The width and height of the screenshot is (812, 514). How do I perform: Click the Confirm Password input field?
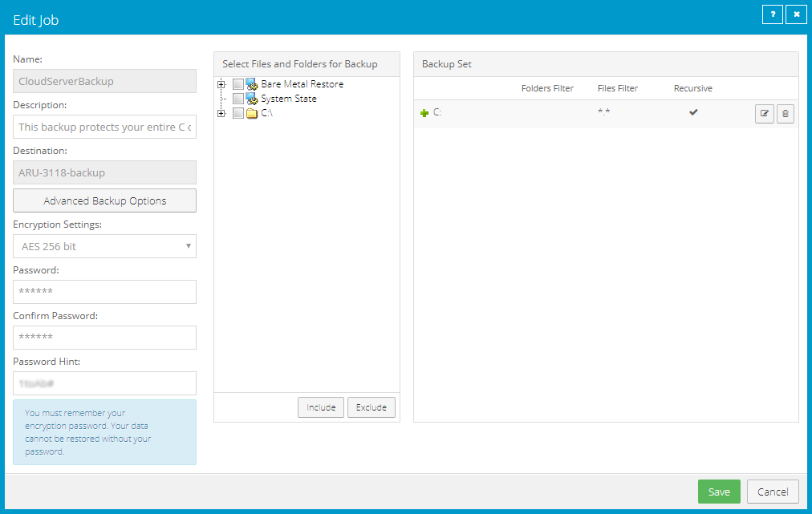(104, 337)
